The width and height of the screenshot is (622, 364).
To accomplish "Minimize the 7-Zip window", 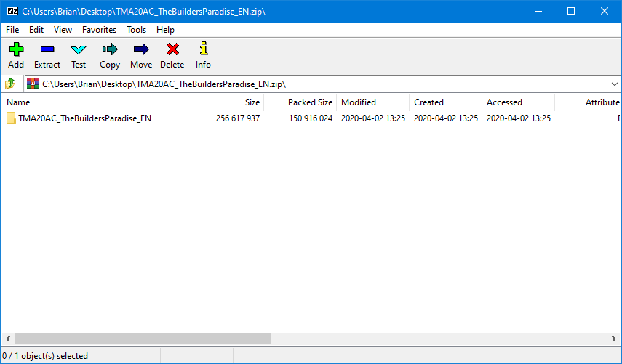I will point(538,11).
